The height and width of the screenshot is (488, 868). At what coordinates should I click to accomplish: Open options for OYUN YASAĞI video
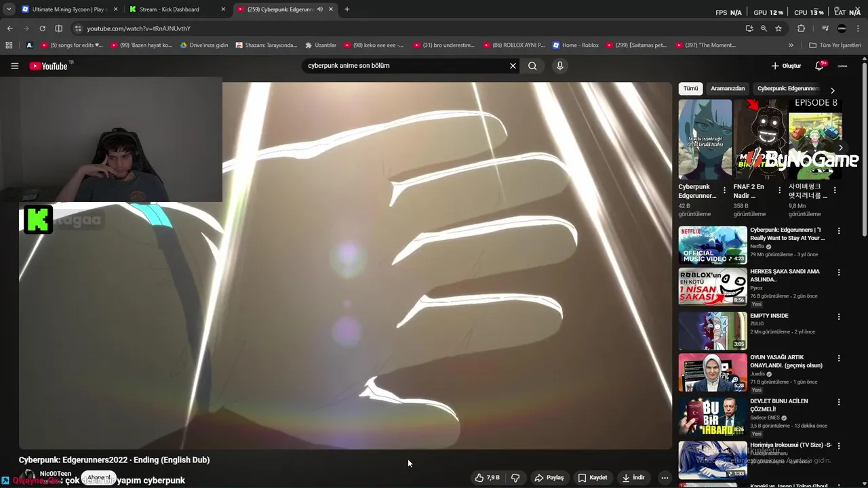coord(839,358)
